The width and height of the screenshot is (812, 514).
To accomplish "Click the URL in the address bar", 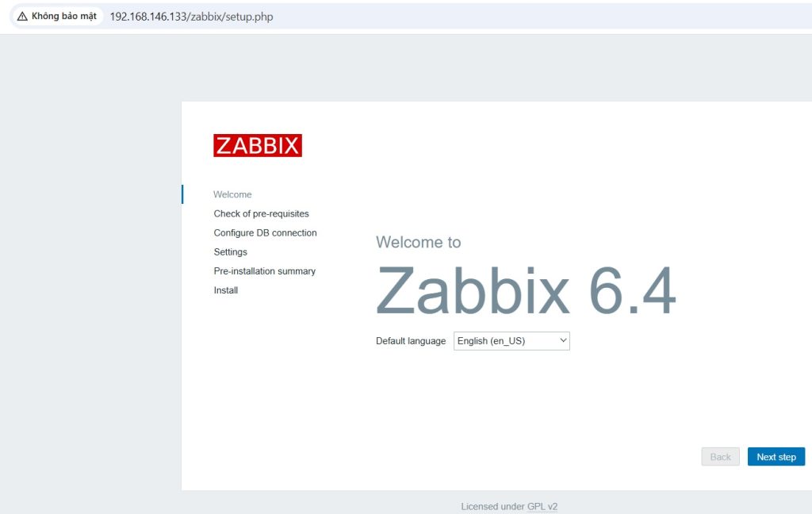I will pos(191,16).
